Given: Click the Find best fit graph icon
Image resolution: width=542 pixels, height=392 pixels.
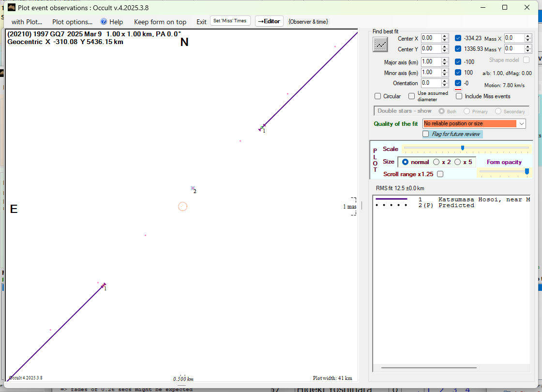Looking at the screenshot, I should tap(380, 44).
